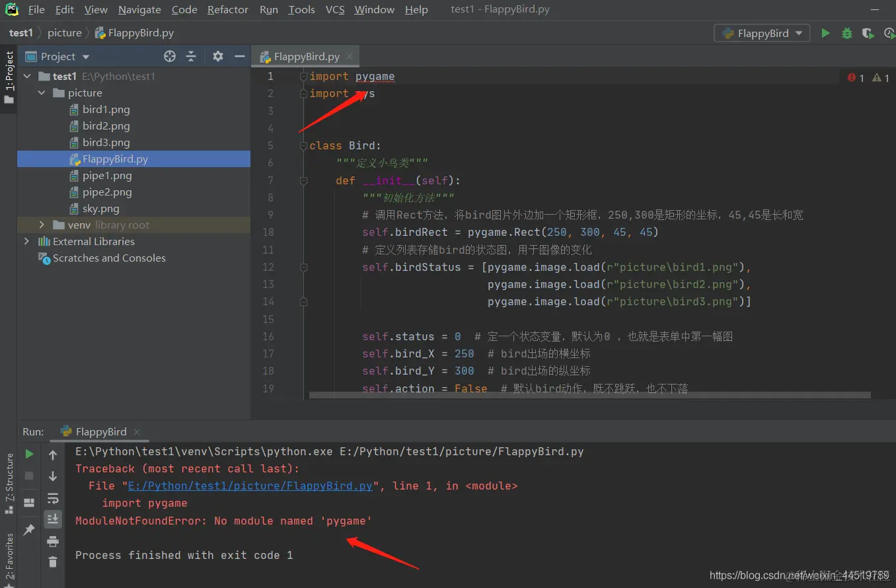This screenshot has height=588, width=896.
Task: Open the Run menu
Action: coord(269,9)
